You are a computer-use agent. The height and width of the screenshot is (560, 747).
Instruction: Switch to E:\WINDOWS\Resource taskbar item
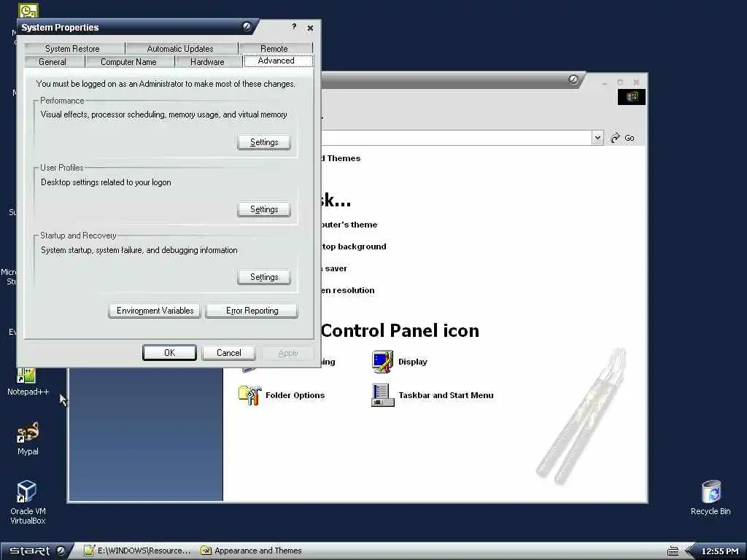coord(138,551)
